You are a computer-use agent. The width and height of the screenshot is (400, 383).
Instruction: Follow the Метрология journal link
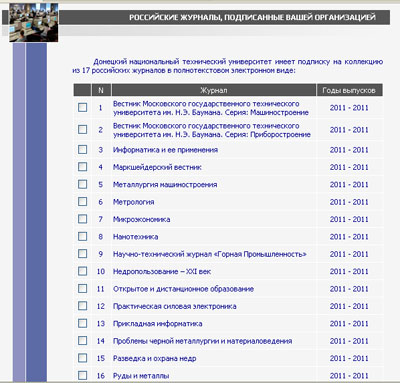tap(133, 202)
